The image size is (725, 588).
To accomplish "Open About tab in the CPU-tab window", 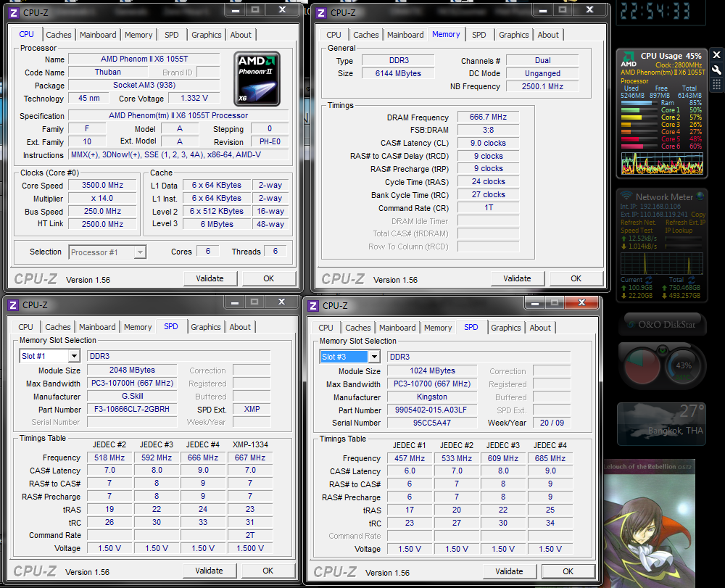I will pos(241,35).
